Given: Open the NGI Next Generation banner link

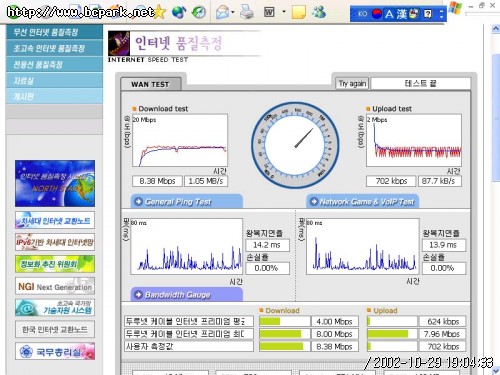Looking at the screenshot, I should (x=55, y=286).
